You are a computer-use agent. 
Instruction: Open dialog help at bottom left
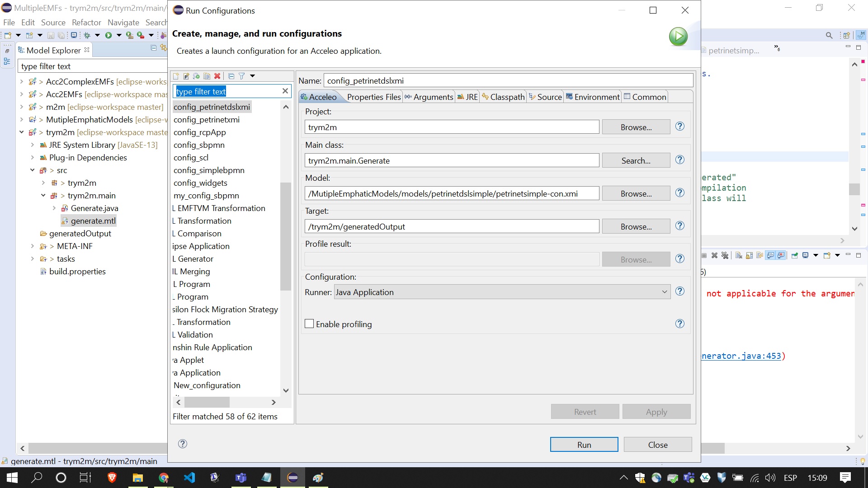tap(183, 444)
